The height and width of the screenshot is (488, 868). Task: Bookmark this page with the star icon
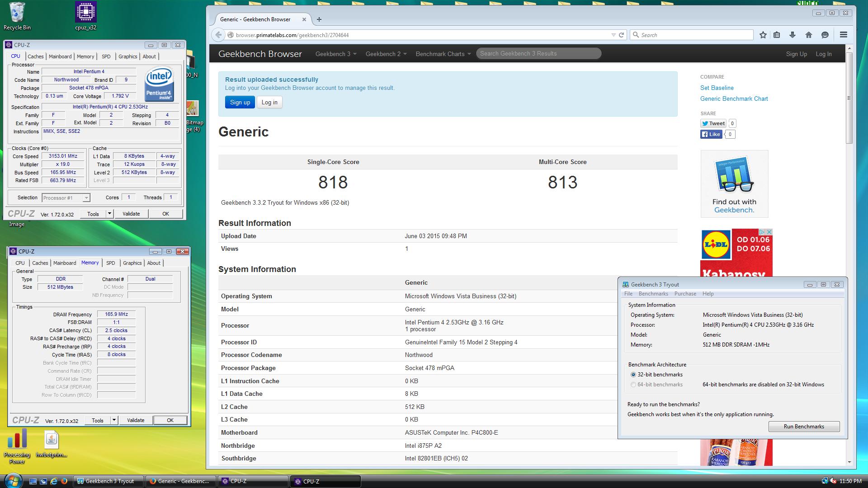[763, 35]
